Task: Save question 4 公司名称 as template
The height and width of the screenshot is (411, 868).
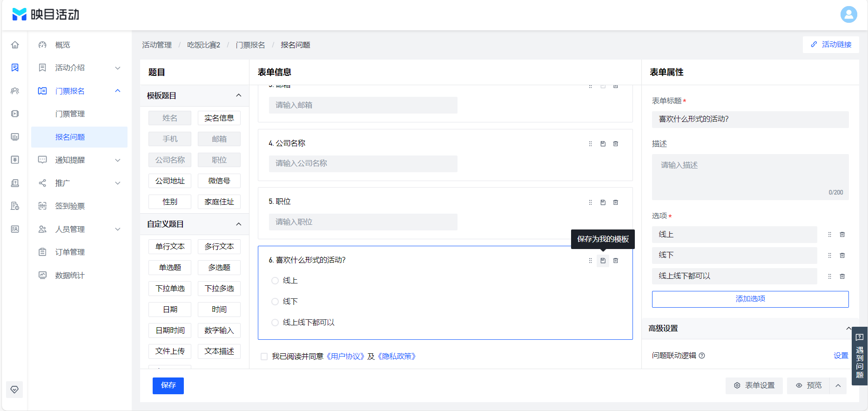Action: click(x=603, y=144)
